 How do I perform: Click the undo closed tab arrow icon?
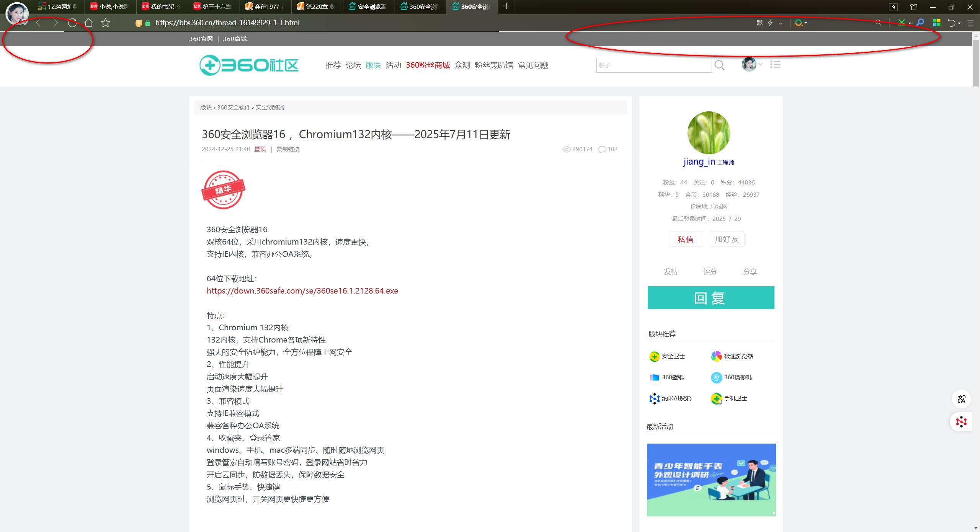pyautogui.click(x=951, y=23)
